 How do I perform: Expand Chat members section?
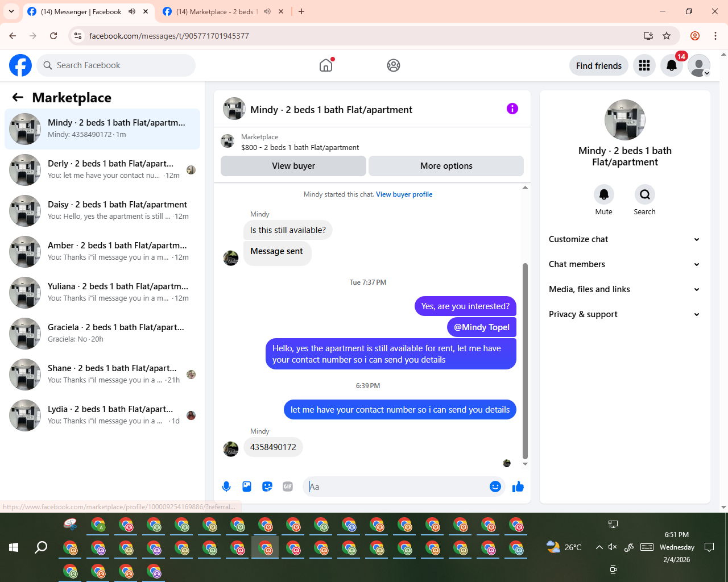tap(624, 264)
